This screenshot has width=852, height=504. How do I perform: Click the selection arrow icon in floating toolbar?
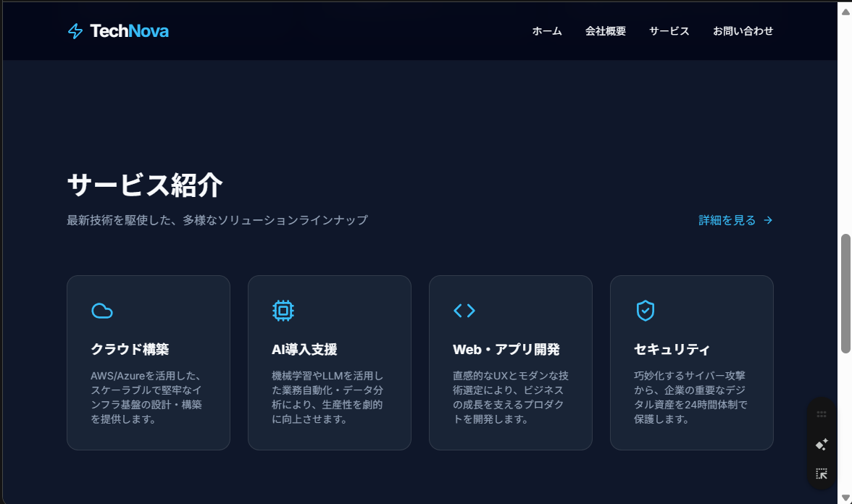[x=822, y=474]
